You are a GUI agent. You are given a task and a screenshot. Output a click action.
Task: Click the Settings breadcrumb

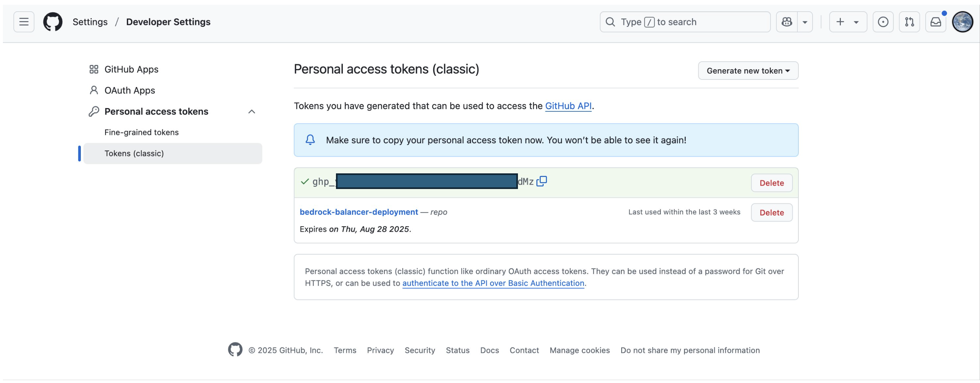90,22
